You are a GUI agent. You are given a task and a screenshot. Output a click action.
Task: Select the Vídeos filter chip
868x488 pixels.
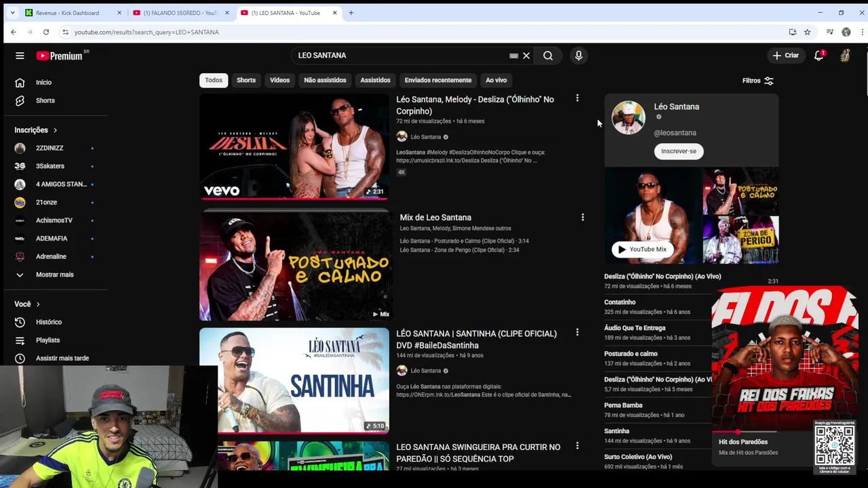click(279, 80)
